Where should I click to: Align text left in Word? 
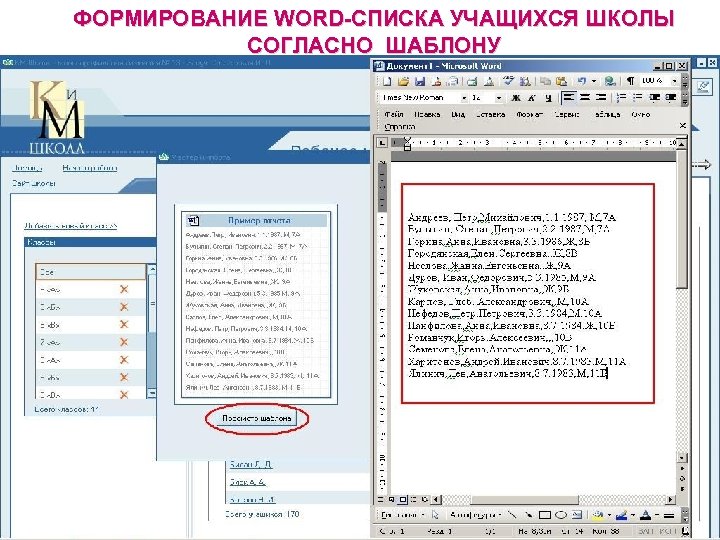click(569, 97)
